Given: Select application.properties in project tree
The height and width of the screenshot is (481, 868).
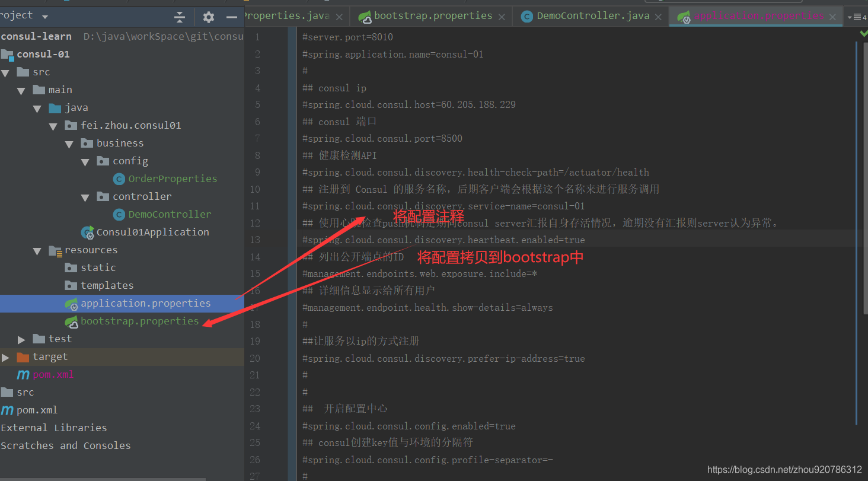Looking at the screenshot, I should click(146, 303).
